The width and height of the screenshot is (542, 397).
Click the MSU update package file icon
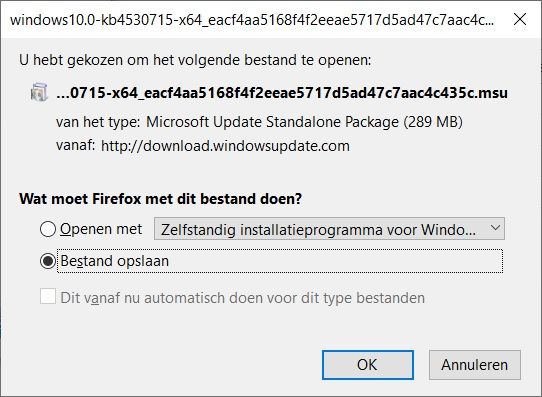39,92
